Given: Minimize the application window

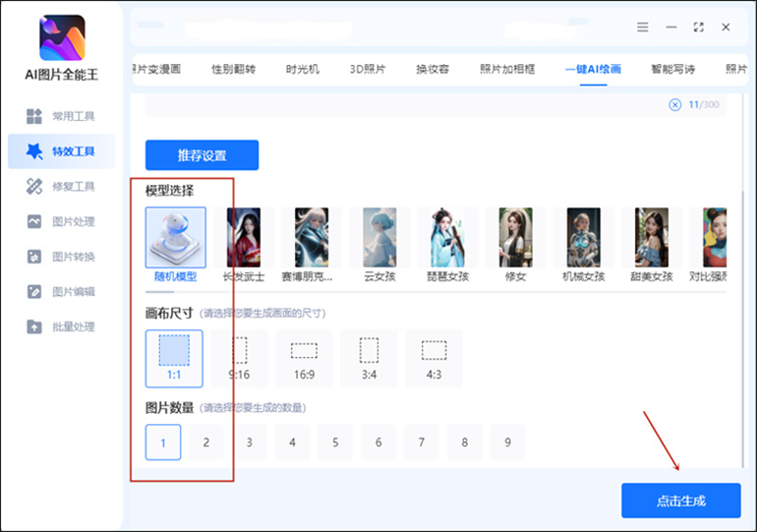Looking at the screenshot, I should (671, 27).
